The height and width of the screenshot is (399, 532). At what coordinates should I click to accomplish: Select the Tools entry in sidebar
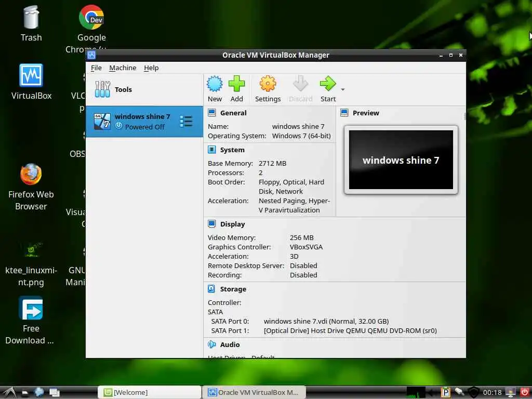click(144, 89)
